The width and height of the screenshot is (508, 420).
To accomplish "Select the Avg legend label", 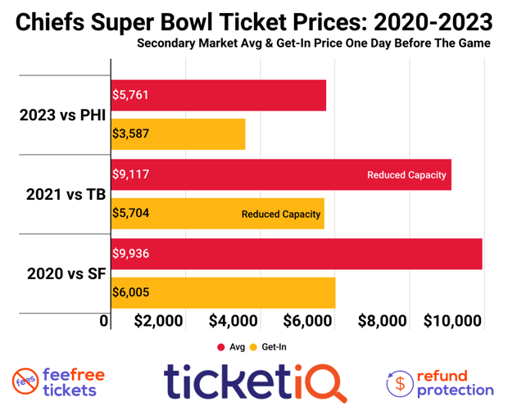I will tap(237, 347).
